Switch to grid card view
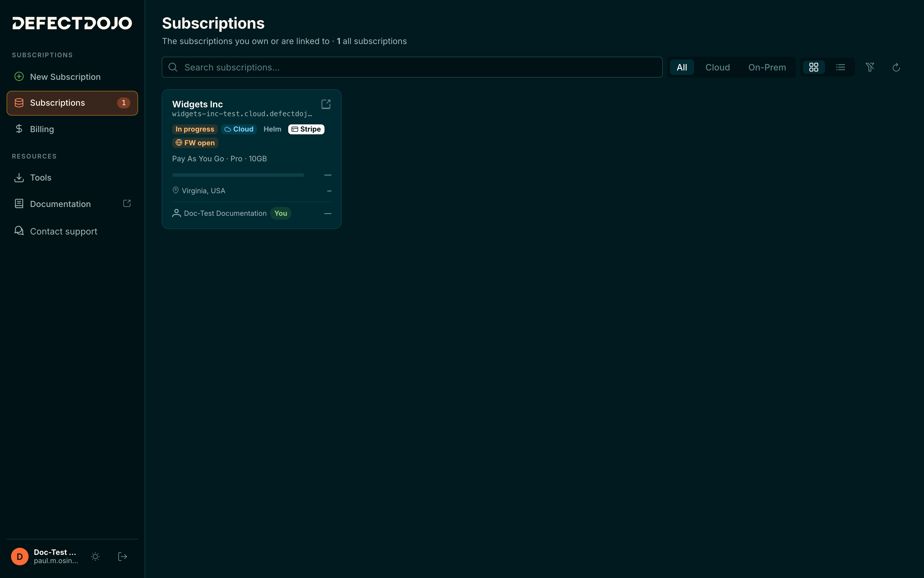 coord(814,67)
